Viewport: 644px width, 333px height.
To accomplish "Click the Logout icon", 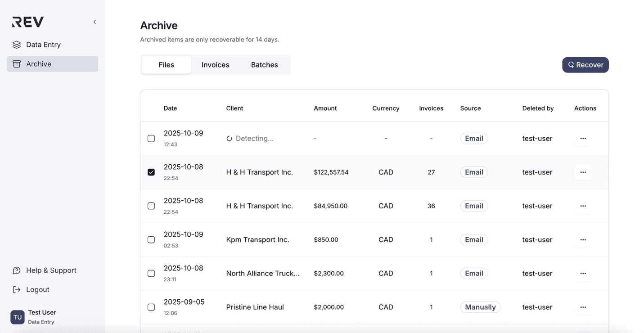I will point(17,290).
